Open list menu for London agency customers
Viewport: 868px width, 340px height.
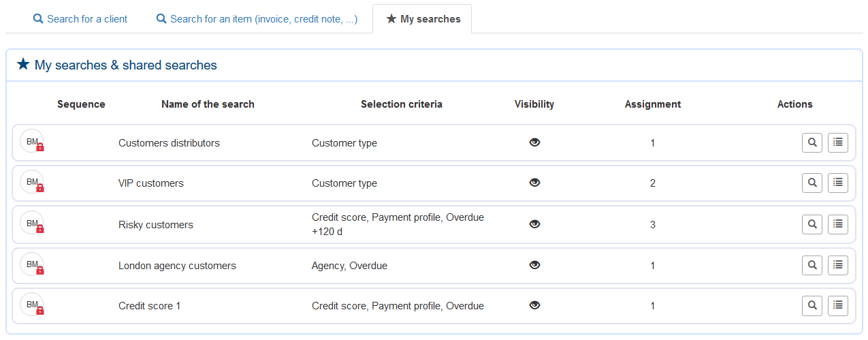coord(837,265)
